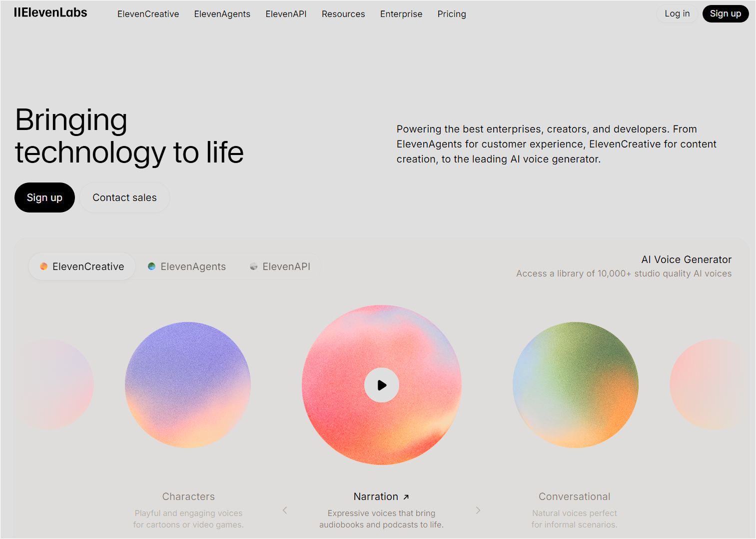756x539 pixels.
Task: Click the Characters voice label
Action: [188, 496]
